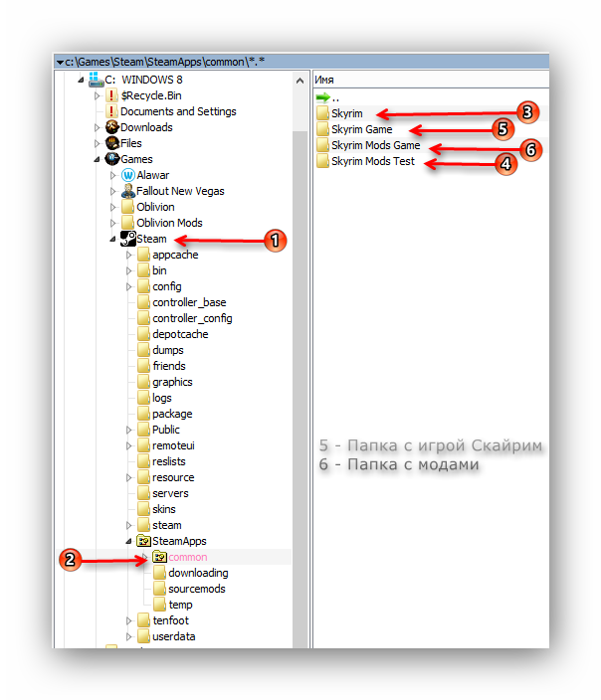
Task: Click the Skyrim Mods Test folder icon
Action: [322, 161]
